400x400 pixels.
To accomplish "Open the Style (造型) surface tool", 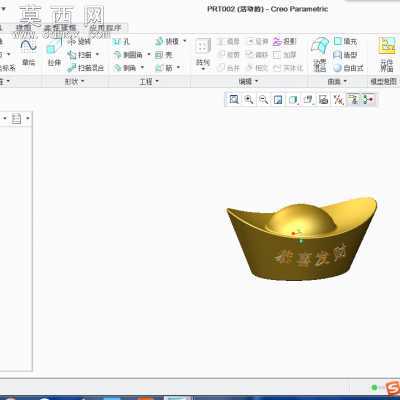I will point(346,55).
